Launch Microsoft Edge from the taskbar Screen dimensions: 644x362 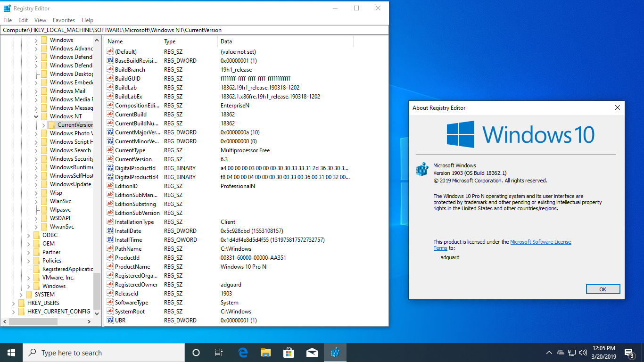(243, 353)
